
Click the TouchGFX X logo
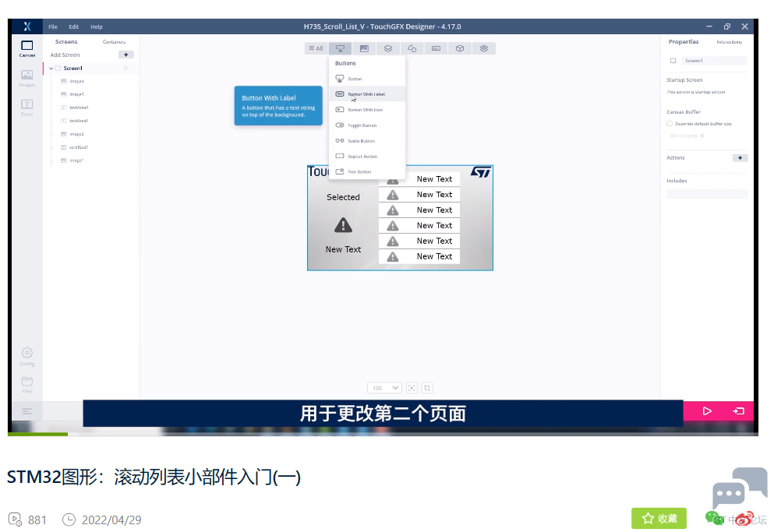pyautogui.click(x=27, y=26)
